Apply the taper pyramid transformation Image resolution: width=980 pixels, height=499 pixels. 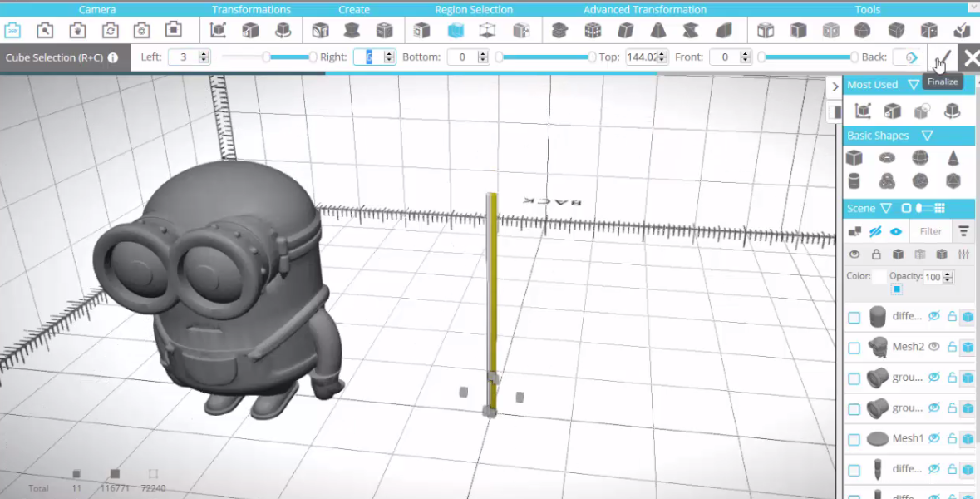pyautogui.click(x=658, y=30)
